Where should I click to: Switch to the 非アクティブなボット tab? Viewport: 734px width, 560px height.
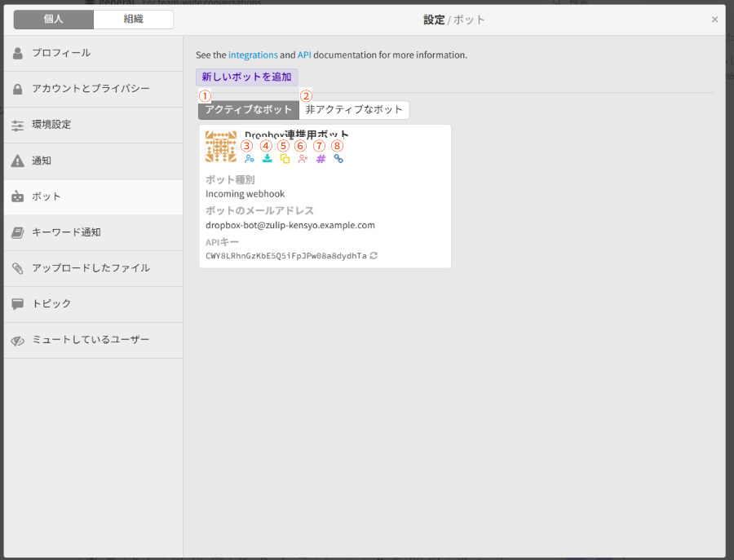tap(354, 109)
